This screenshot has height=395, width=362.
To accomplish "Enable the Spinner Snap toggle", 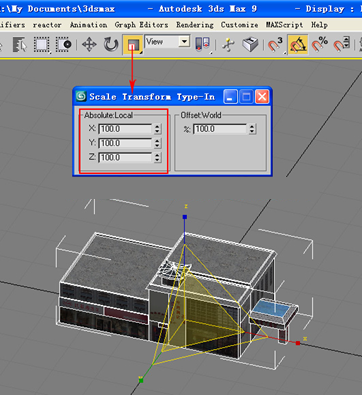I will pyautogui.click(x=341, y=44).
